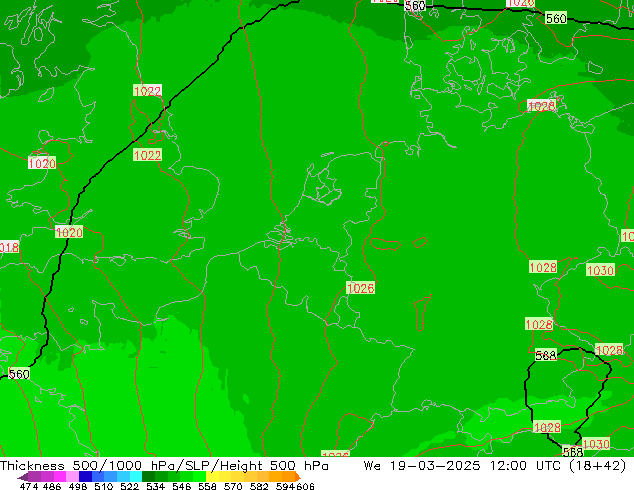Viewport: 634px width, 490px height.
Task: Select the darkest green legend swatch
Action: [148, 477]
